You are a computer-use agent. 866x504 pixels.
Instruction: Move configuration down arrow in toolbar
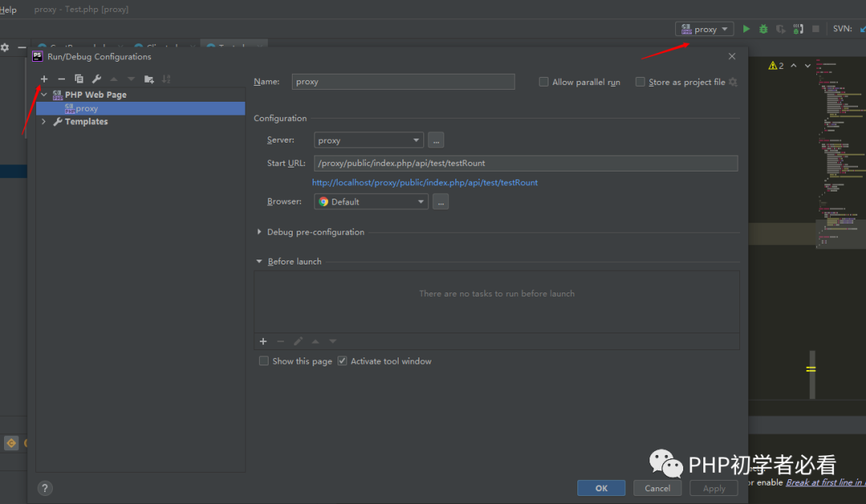(131, 79)
